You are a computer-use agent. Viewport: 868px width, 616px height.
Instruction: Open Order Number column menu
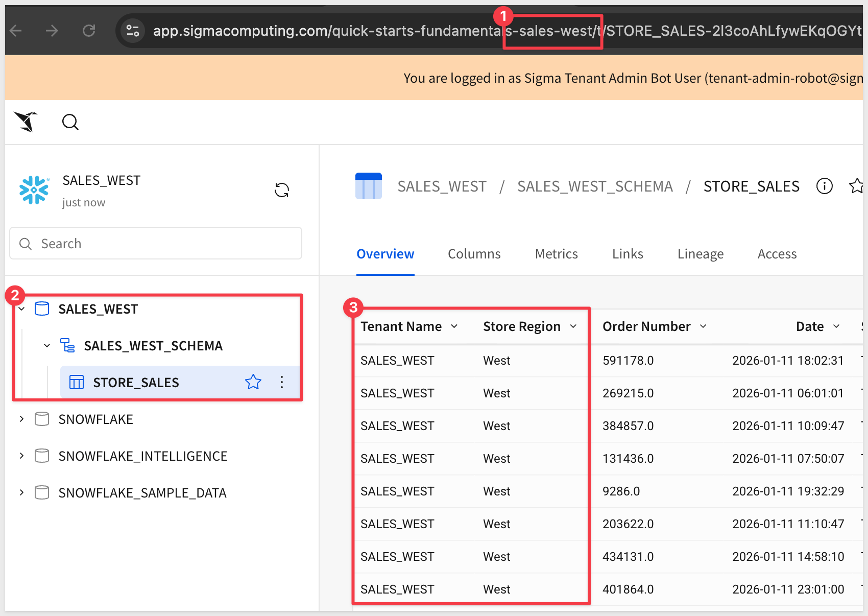pyautogui.click(x=703, y=326)
